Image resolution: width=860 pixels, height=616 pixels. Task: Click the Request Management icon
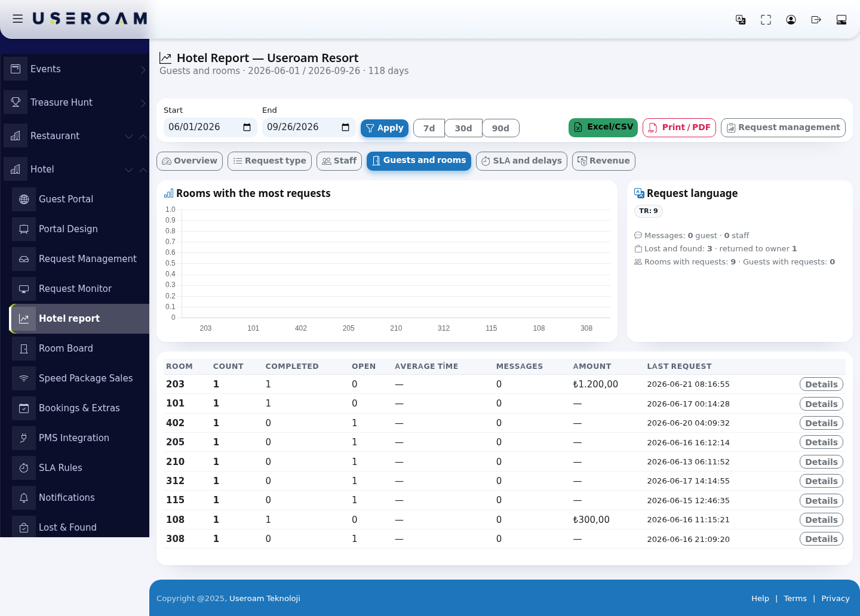(x=24, y=259)
